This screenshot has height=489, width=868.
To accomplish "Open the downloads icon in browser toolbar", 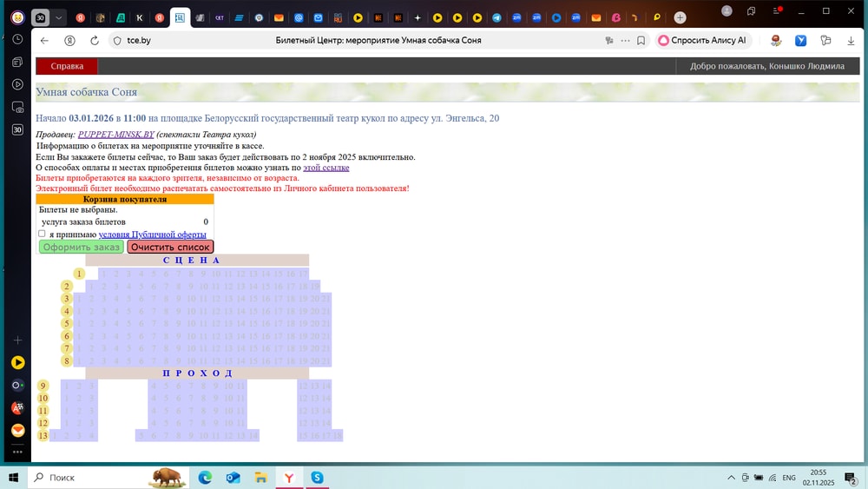I will tap(851, 41).
